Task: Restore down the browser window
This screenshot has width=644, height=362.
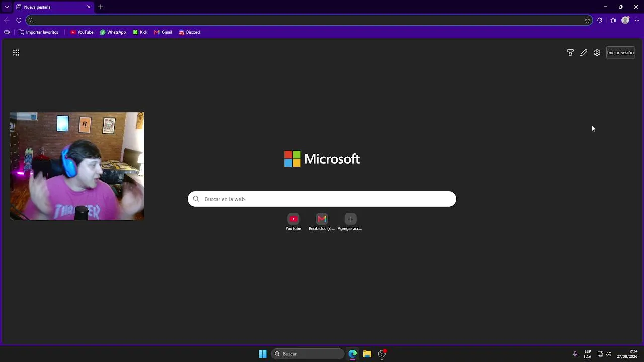Action: [x=621, y=7]
